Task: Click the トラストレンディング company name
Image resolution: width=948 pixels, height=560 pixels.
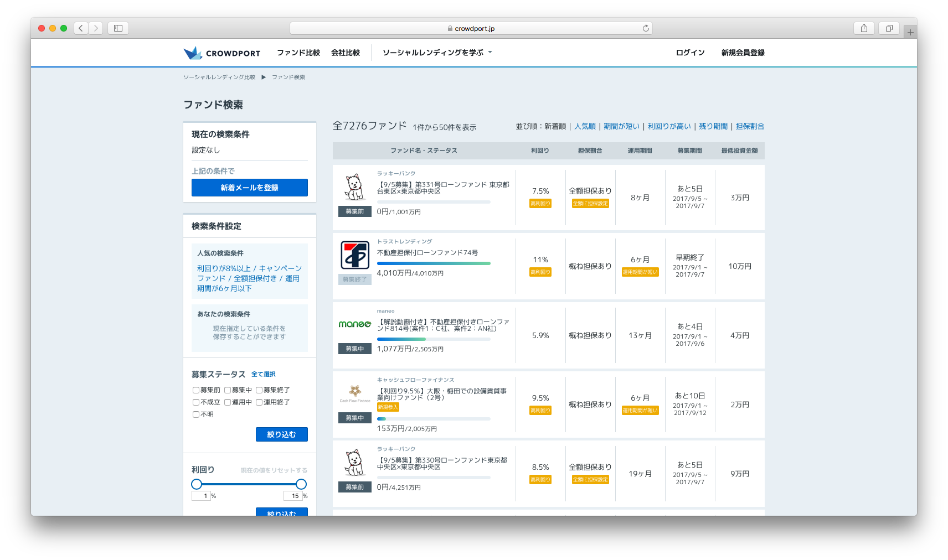Action: point(405,242)
